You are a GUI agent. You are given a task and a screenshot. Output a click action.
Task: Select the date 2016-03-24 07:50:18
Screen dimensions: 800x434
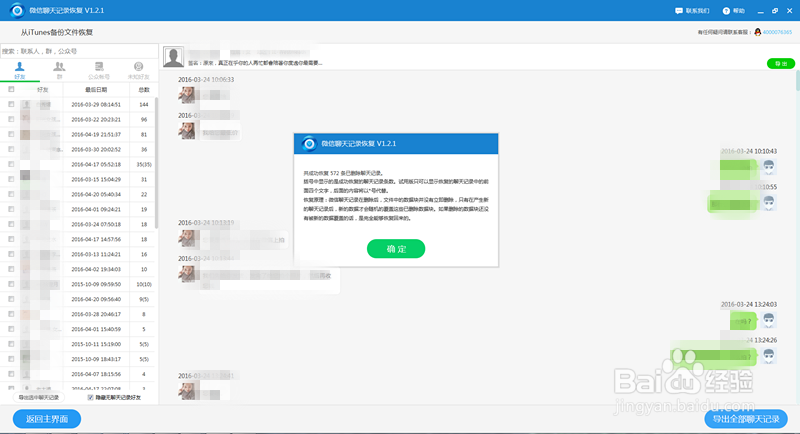96,224
